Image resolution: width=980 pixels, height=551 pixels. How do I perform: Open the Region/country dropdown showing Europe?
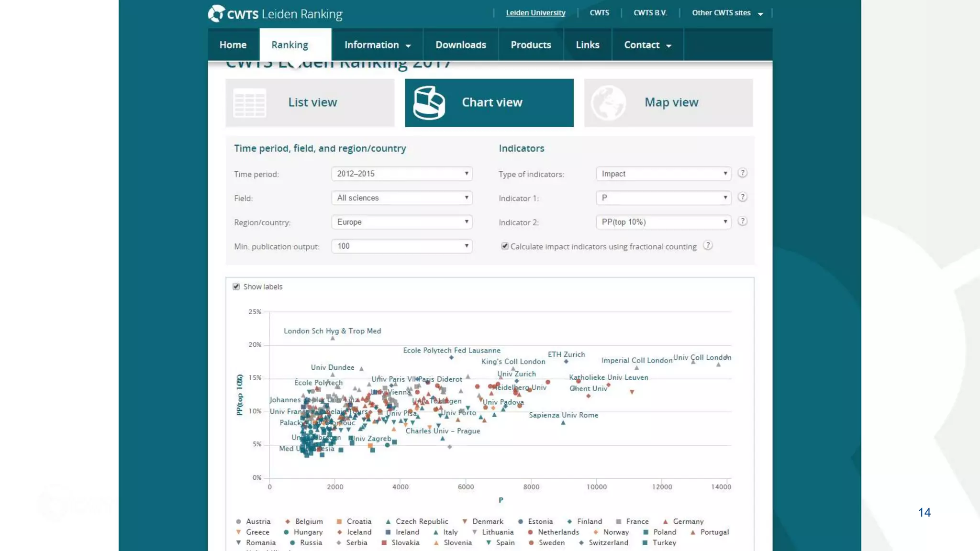(401, 222)
